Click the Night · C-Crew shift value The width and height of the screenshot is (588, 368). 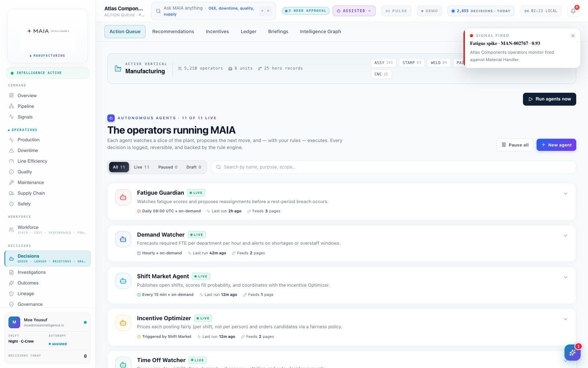(x=21, y=342)
